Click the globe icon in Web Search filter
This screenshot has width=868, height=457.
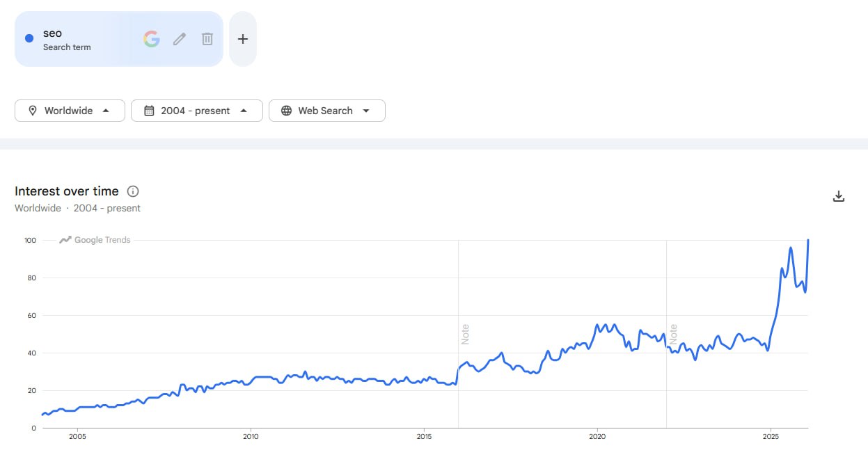pyautogui.click(x=287, y=111)
